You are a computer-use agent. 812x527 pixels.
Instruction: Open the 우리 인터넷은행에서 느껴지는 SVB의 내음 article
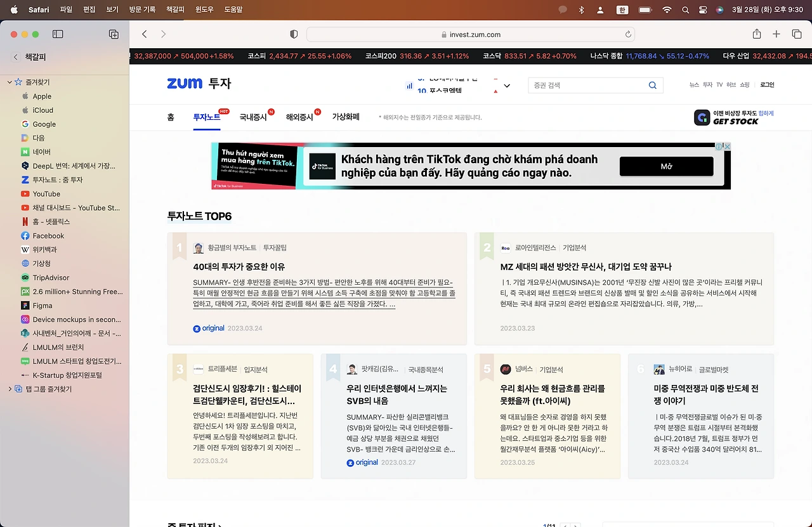(x=396, y=394)
